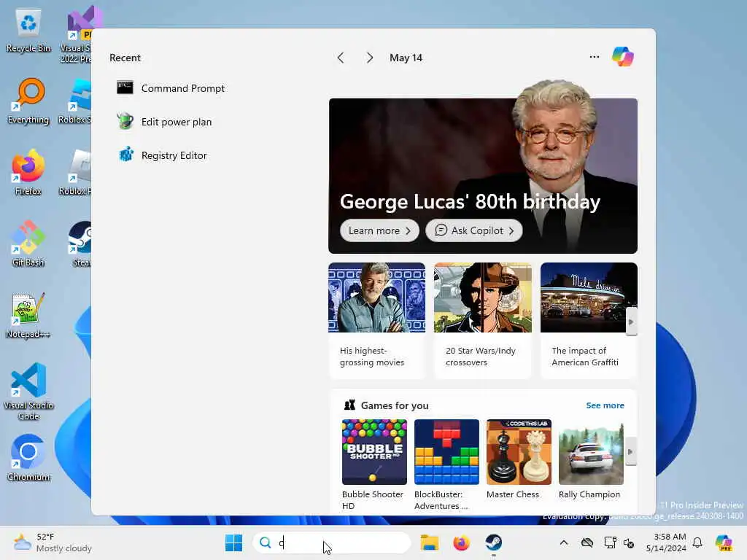Click the network display tray icon
747x560 pixels.
(609, 542)
